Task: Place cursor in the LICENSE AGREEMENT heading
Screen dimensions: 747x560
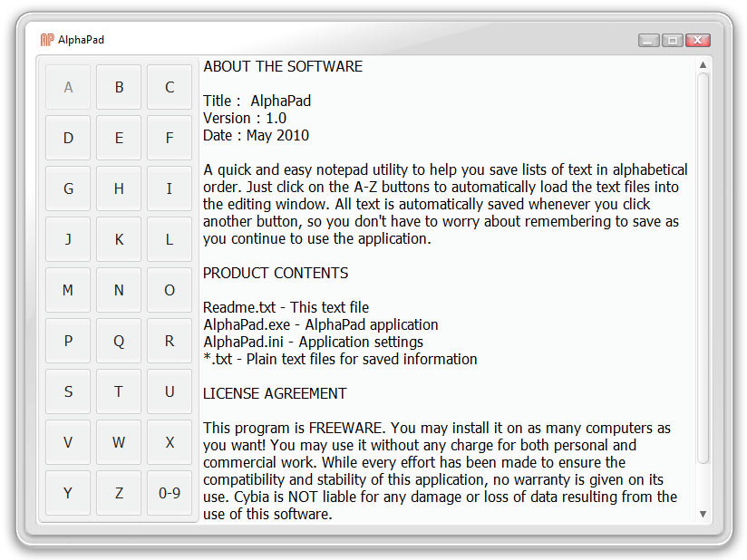Action: (x=275, y=393)
